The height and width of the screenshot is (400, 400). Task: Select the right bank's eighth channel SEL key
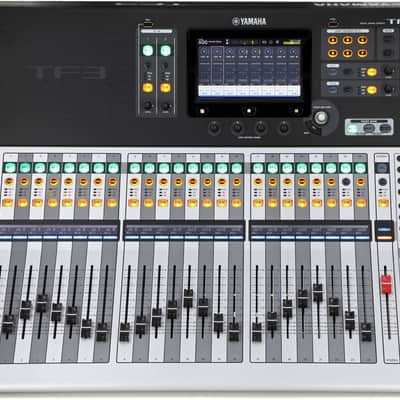tap(360, 168)
